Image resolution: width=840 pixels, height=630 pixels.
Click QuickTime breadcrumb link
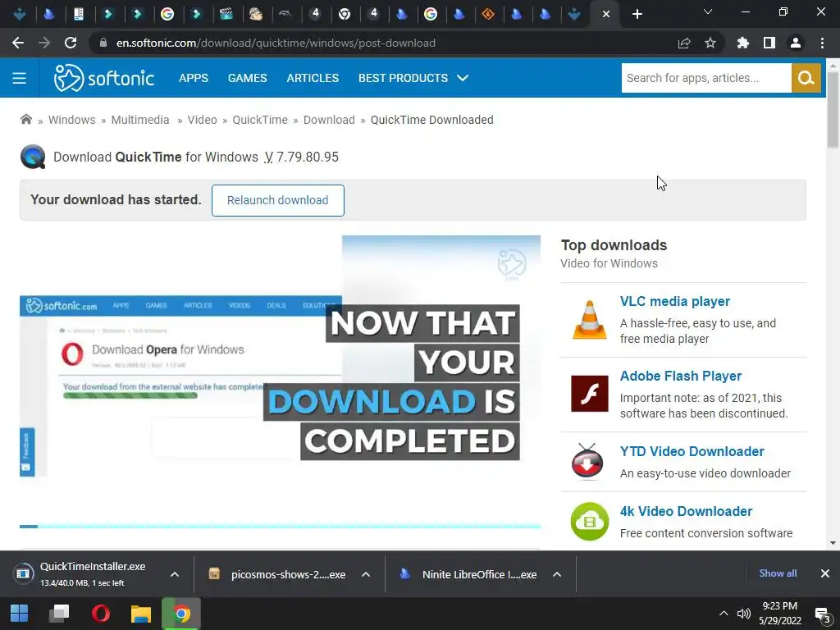(260, 120)
